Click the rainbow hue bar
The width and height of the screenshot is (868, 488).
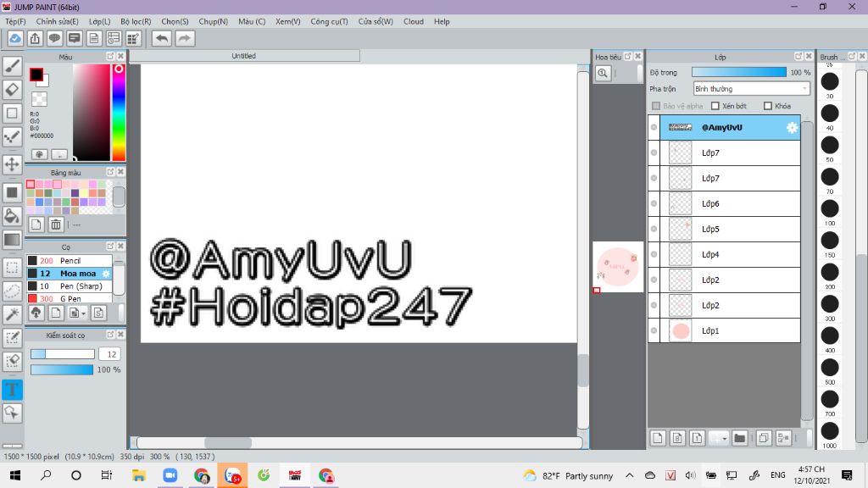tap(119, 113)
